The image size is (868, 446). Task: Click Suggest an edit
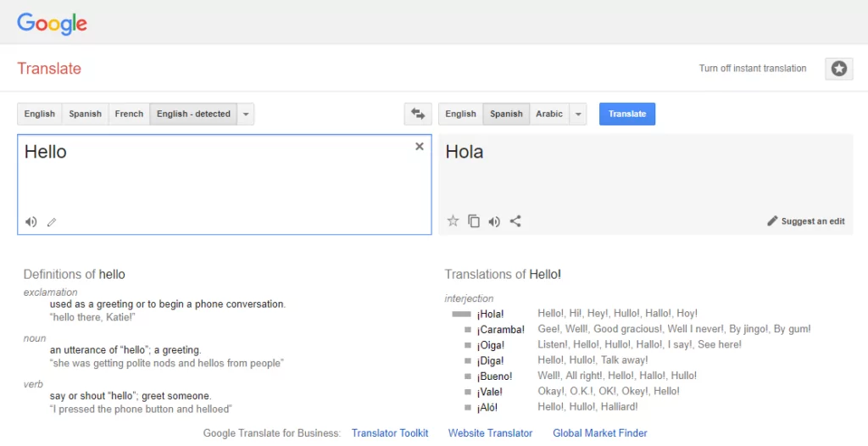[806, 221]
